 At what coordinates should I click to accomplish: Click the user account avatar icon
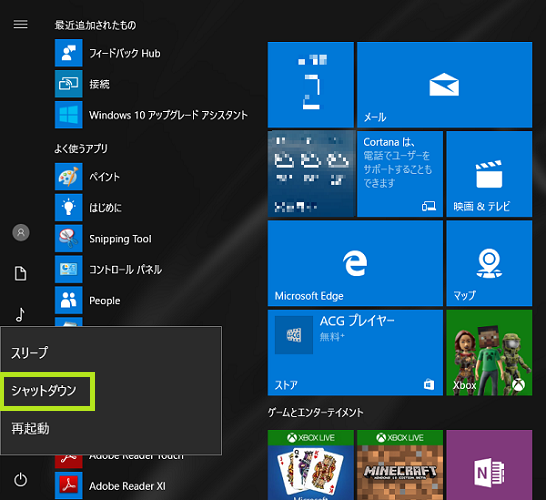[x=21, y=233]
